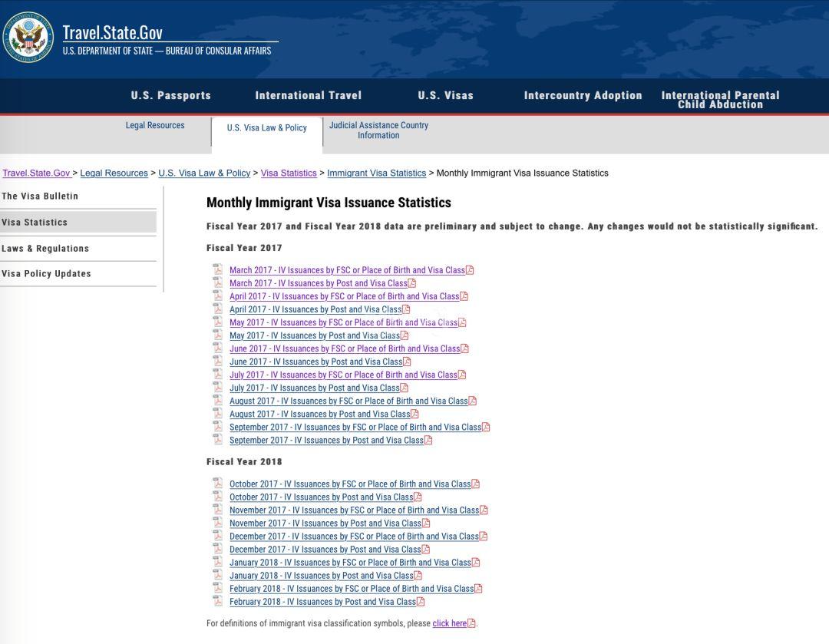
Task: Click red PDF badge after June 2017 Post link
Action: 407,361
